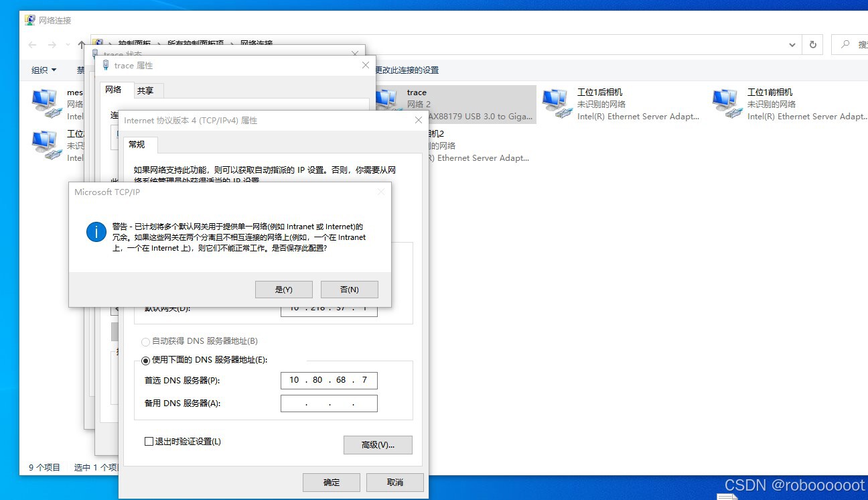The image size is (868, 500).
Task: Close the trace 属性 dialog
Action: point(366,65)
